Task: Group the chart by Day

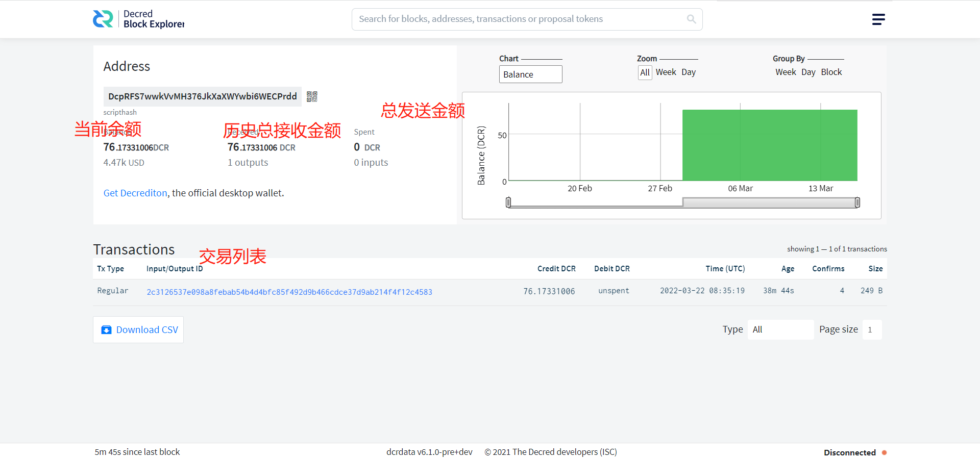Action: coord(808,72)
